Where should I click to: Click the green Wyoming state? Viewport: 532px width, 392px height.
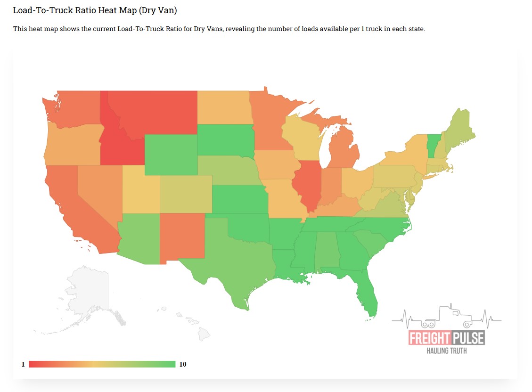(170, 154)
